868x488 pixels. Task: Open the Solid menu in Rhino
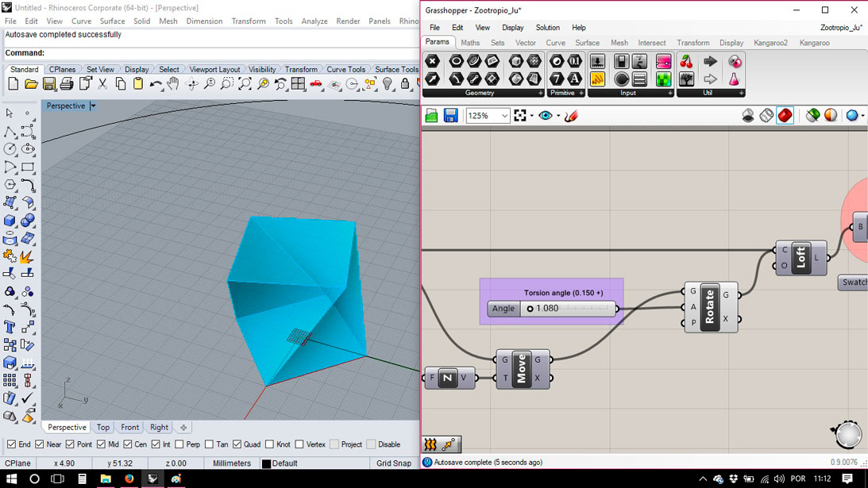click(x=141, y=21)
